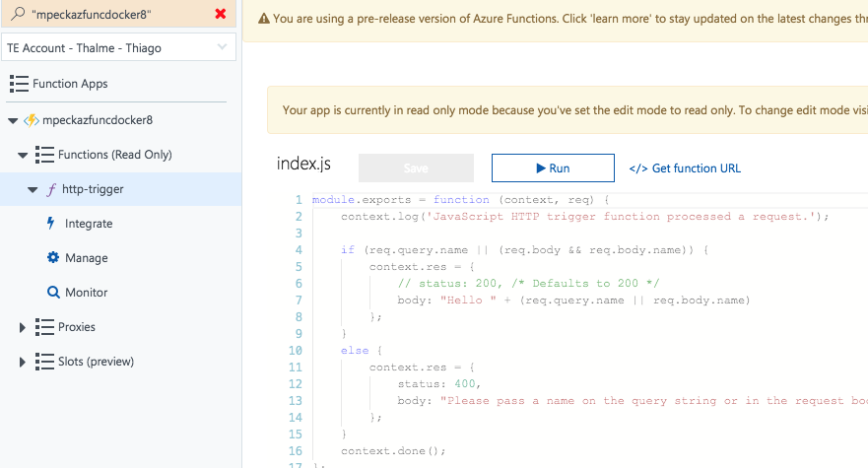Collapse the Functions (Read Only) node
The height and width of the screenshot is (468, 868).
tap(23, 155)
